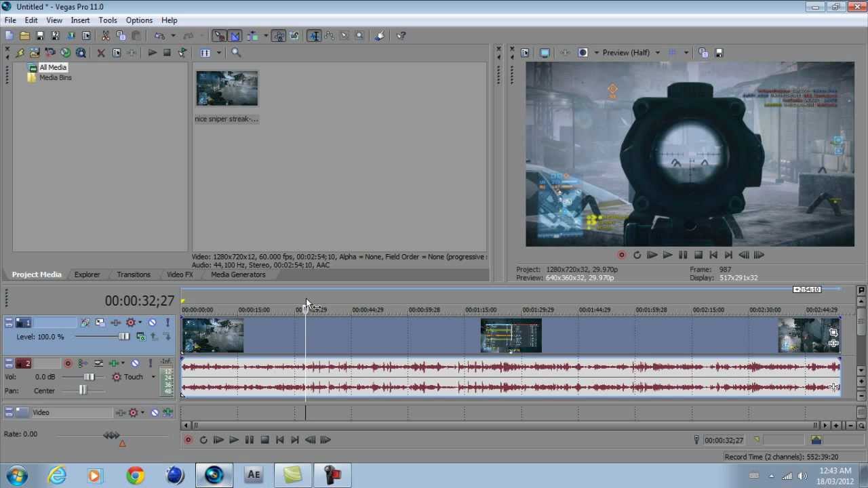The height and width of the screenshot is (488, 868).
Task: Click timeline transport Loop Playback button
Action: click(x=203, y=440)
